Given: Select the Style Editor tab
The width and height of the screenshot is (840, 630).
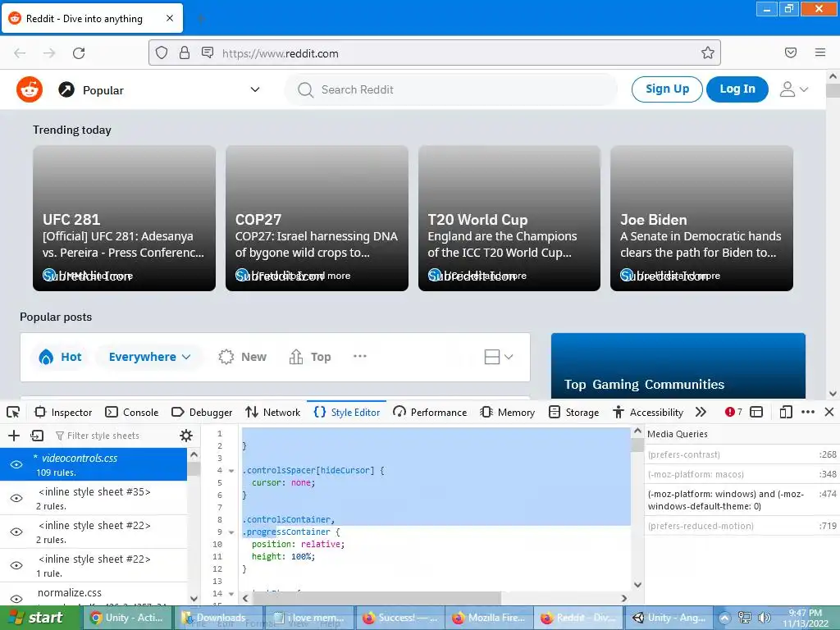Looking at the screenshot, I should (x=347, y=412).
